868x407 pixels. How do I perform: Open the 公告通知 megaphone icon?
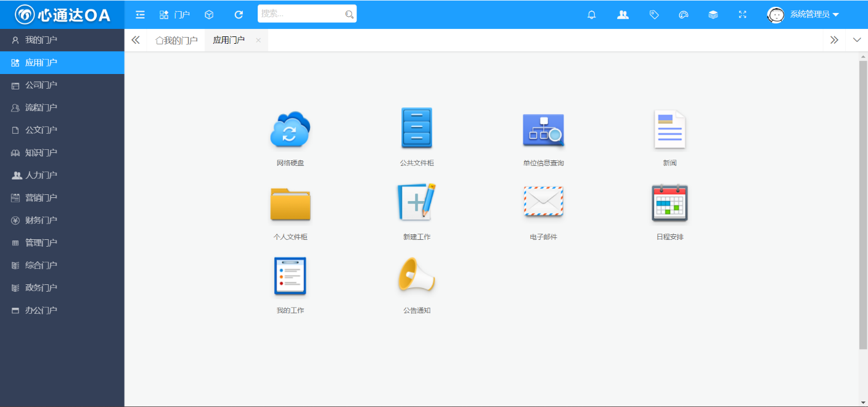point(417,274)
